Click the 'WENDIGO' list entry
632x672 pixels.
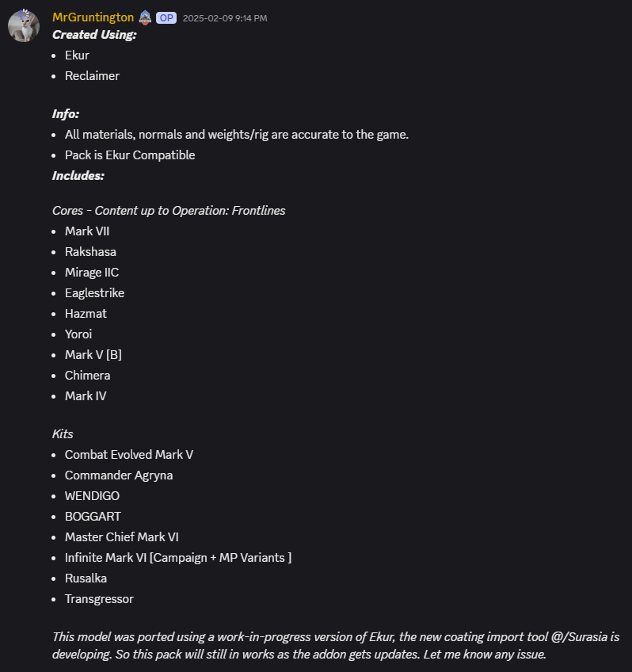click(x=92, y=496)
